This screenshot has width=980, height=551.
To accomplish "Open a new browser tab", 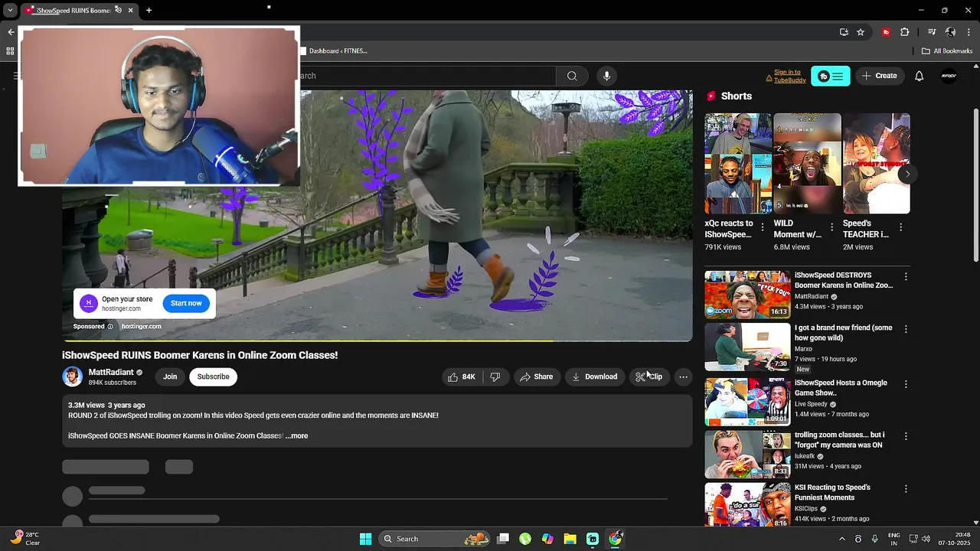I will click(149, 11).
